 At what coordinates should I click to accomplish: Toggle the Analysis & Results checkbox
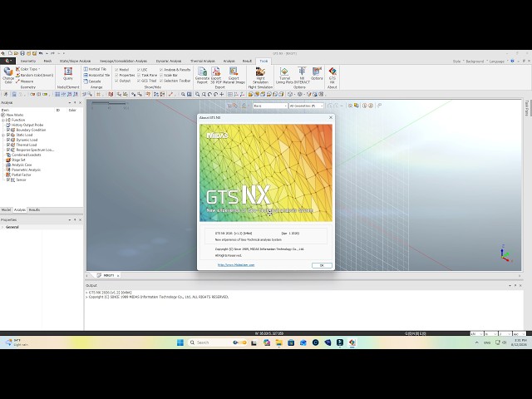pyautogui.click(x=161, y=70)
